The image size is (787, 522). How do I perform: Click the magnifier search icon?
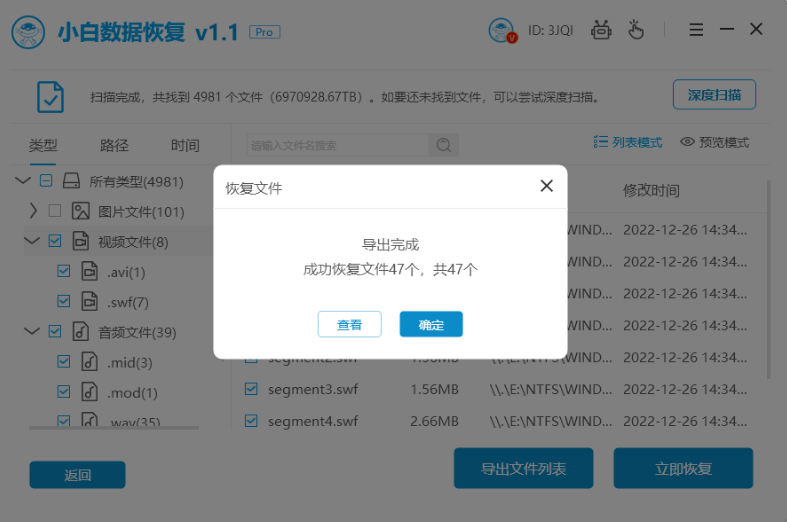click(x=443, y=145)
